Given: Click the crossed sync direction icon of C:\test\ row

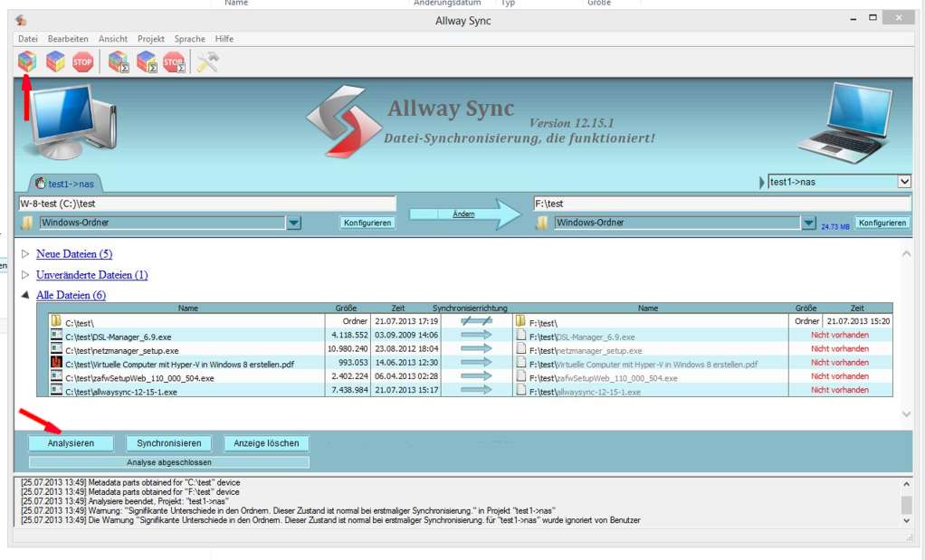Looking at the screenshot, I should pyautogui.click(x=476, y=321).
